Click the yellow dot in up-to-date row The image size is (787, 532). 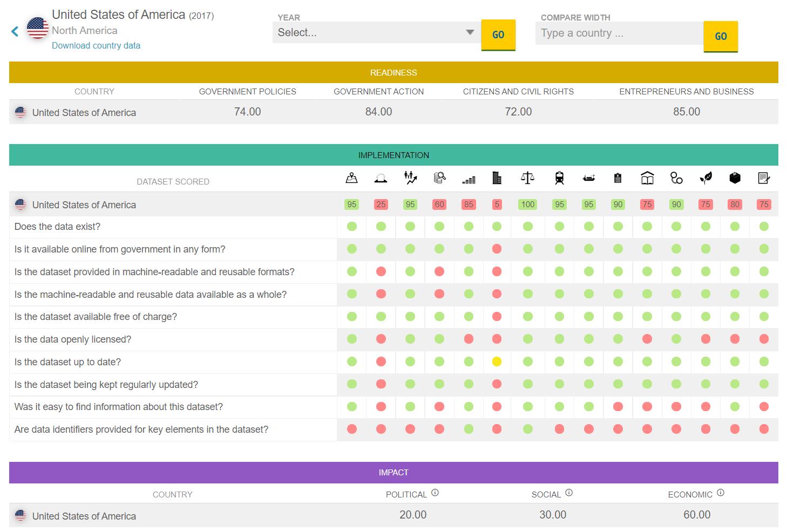(497, 362)
